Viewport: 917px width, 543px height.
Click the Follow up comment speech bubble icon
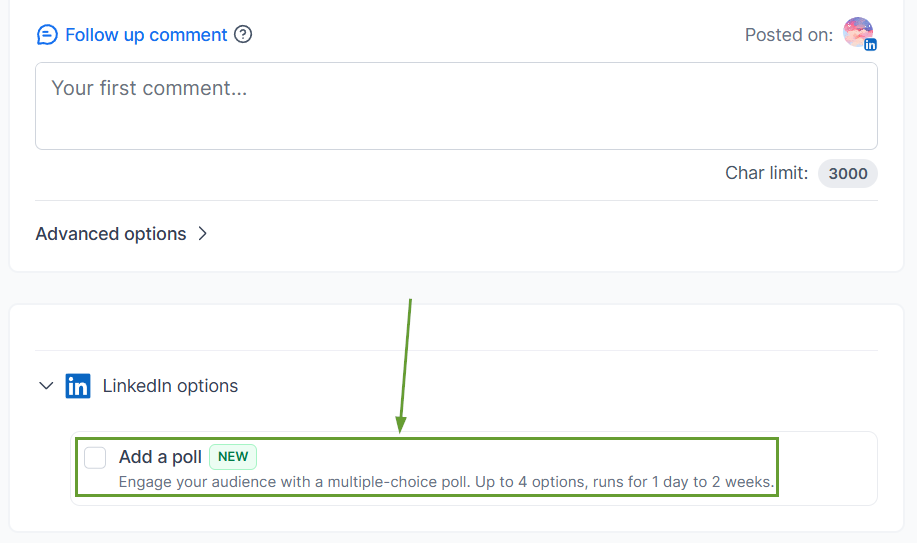pos(47,35)
